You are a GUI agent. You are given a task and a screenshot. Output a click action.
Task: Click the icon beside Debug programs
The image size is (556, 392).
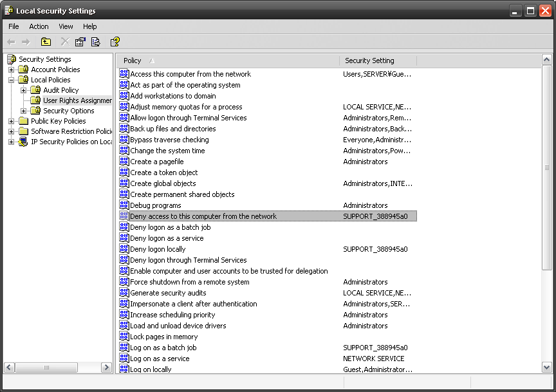[x=124, y=205]
